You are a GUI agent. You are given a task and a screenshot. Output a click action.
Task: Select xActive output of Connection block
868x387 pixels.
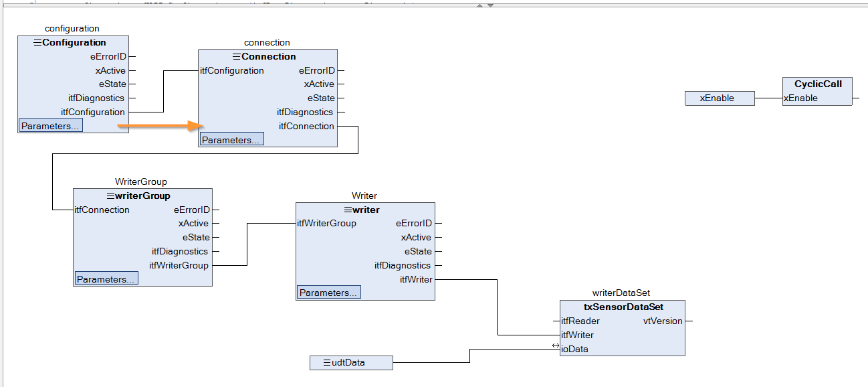pos(319,84)
